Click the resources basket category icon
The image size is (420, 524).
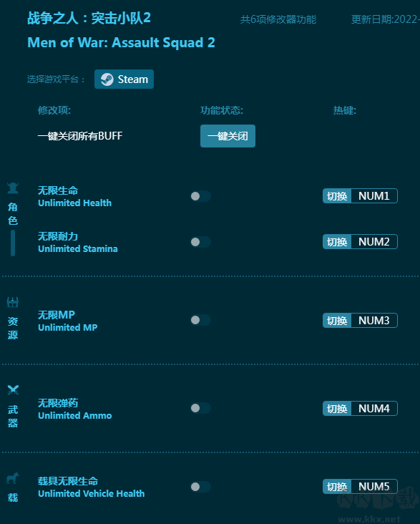[13, 302]
